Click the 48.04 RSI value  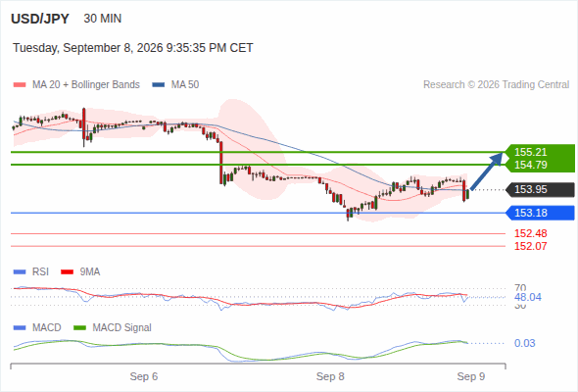point(528,297)
